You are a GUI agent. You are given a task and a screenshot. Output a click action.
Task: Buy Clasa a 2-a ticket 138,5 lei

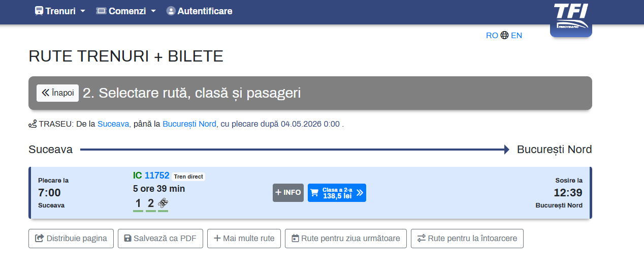pos(337,193)
